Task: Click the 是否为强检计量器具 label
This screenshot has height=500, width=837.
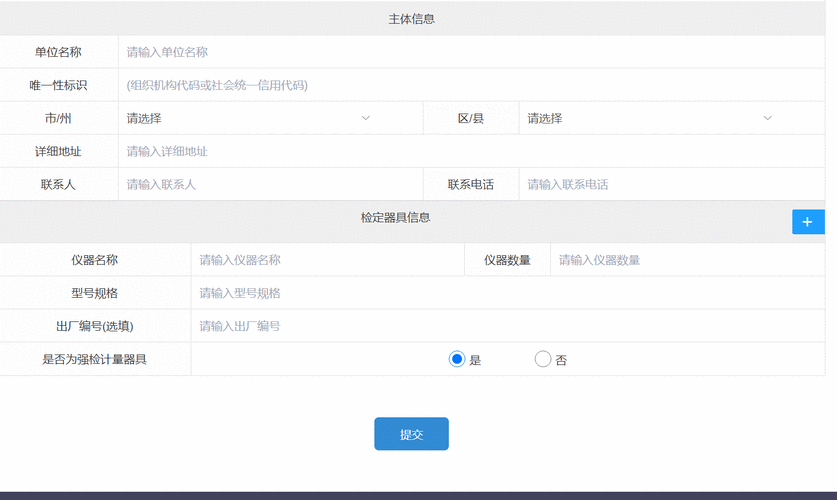Action: pyautogui.click(x=94, y=359)
